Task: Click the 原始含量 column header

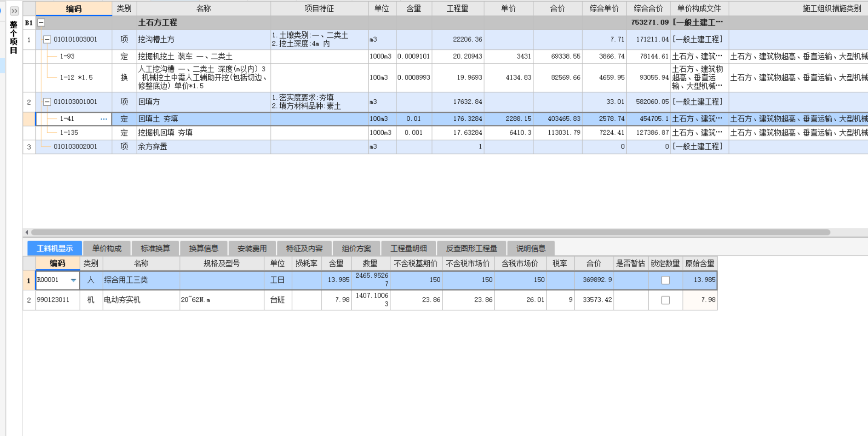Action: (x=700, y=264)
